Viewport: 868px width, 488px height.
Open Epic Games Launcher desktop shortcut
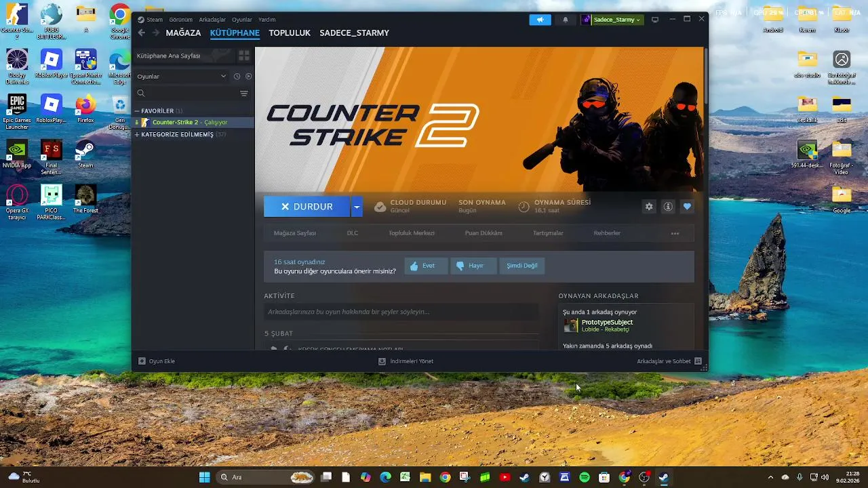[17, 113]
